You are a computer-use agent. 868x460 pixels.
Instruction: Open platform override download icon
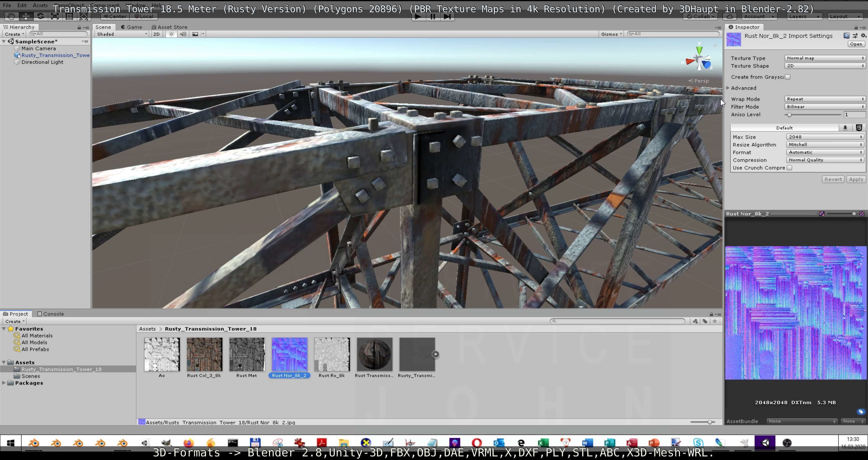845,128
